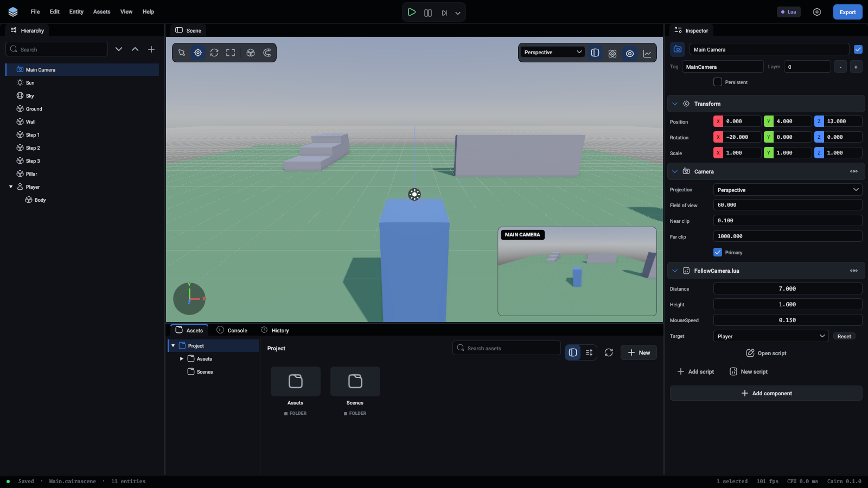This screenshot has height=488, width=868.
Task: Reset the Target field with the Reset button
Action: (844, 336)
